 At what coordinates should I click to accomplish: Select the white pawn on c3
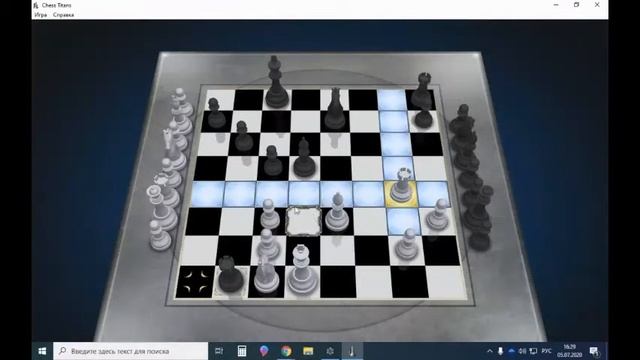pyautogui.click(x=269, y=214)
